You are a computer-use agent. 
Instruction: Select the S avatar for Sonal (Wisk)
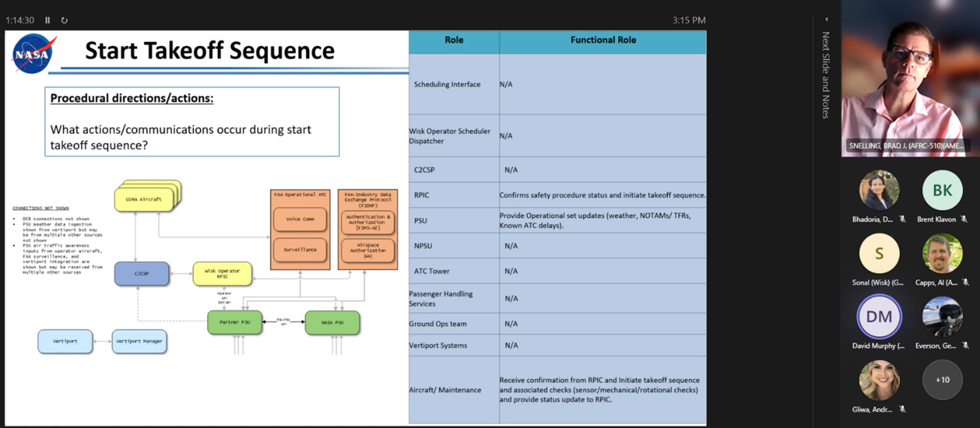[x=879, y=253]
